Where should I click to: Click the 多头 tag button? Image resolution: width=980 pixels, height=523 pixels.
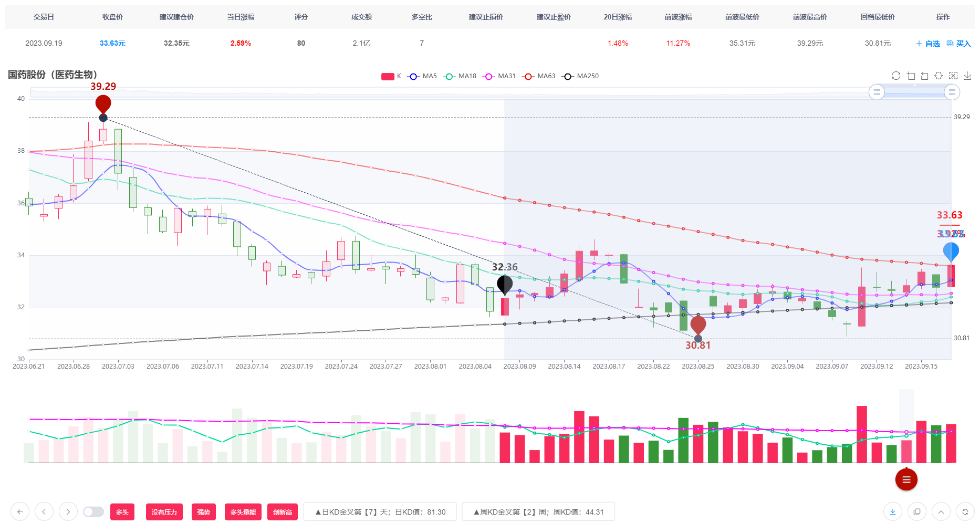[122, 512]
